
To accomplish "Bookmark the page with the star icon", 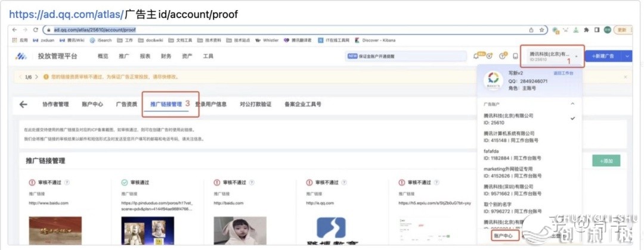I will pos(541,30).
